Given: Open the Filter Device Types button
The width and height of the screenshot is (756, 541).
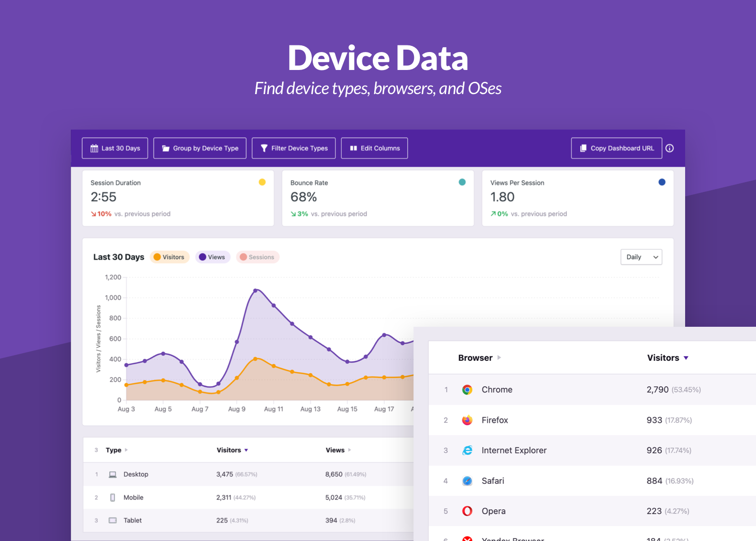Looking at the screenshot, I should (294, 148).
